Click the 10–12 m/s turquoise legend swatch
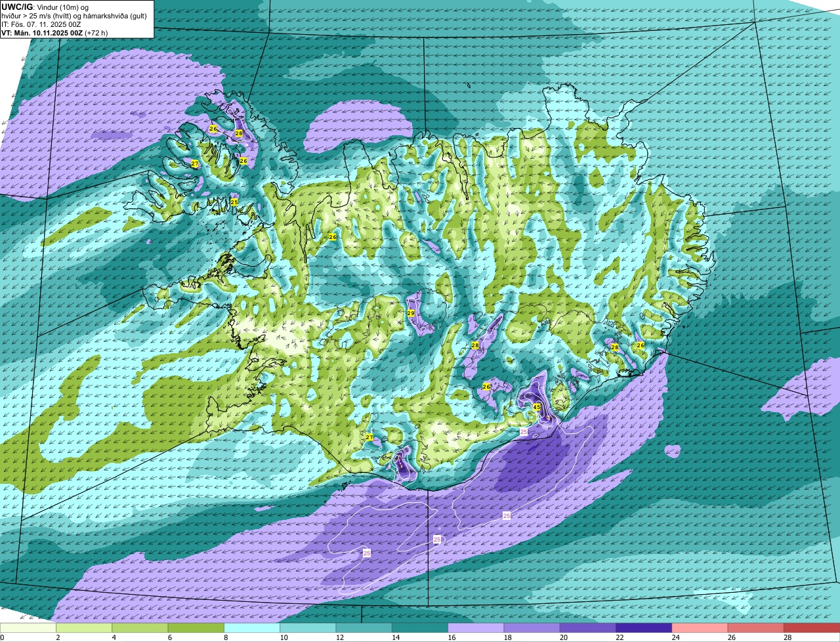This screenshot has width=840, height=642. pos(308,628)
